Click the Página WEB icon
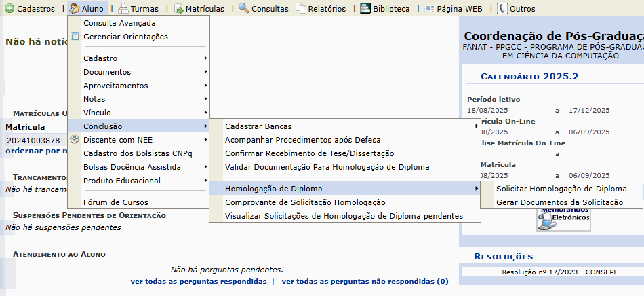This screenshot has width=644, height=296. [x=430, y=9]
